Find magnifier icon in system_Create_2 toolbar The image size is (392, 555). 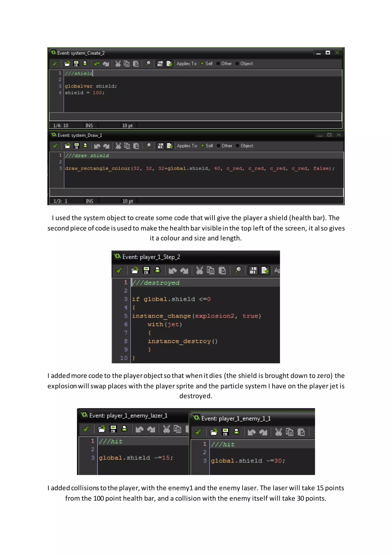pos(148,64)
